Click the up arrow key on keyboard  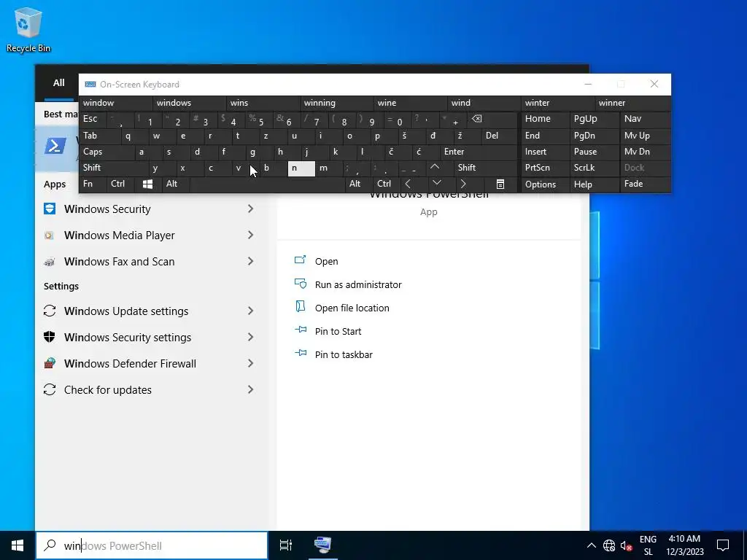[435, 168]
